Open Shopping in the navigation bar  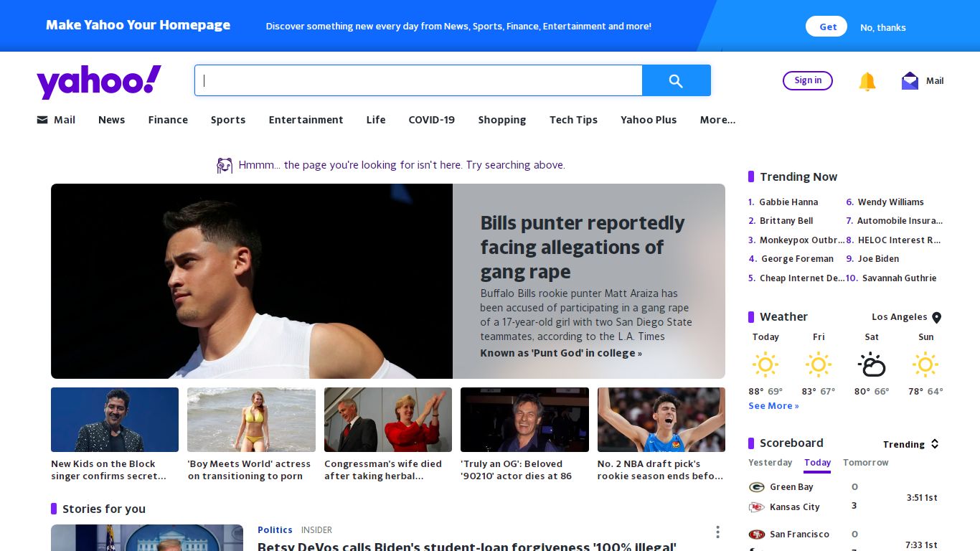pyautogui.click(x=502, y=120)
